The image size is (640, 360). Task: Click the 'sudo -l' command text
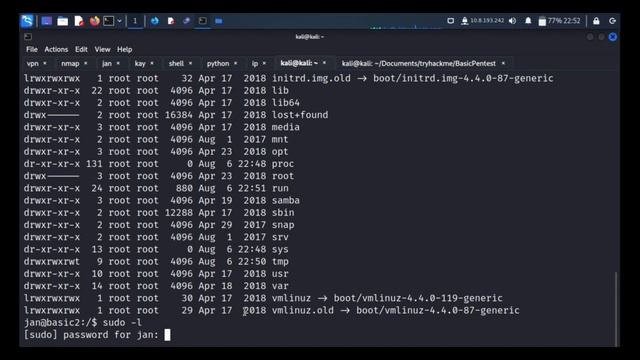(122, 322)
